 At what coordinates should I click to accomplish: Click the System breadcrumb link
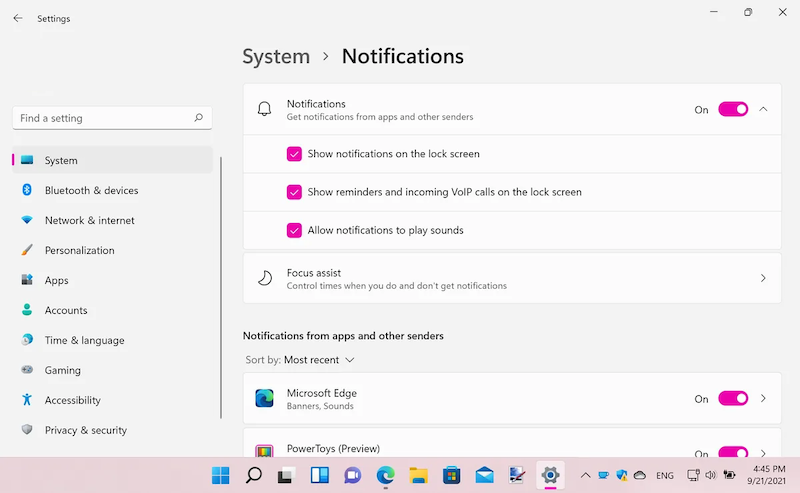click(x=276, y=57)
